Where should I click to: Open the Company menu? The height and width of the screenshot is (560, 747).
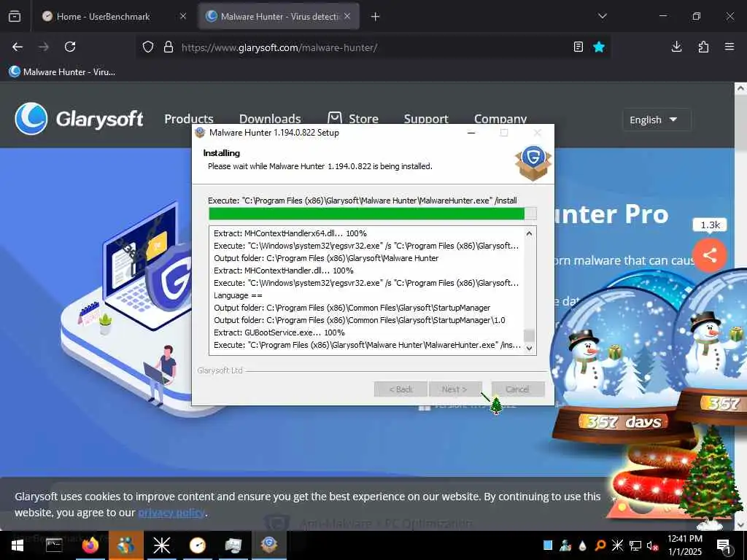coord(500,119)
